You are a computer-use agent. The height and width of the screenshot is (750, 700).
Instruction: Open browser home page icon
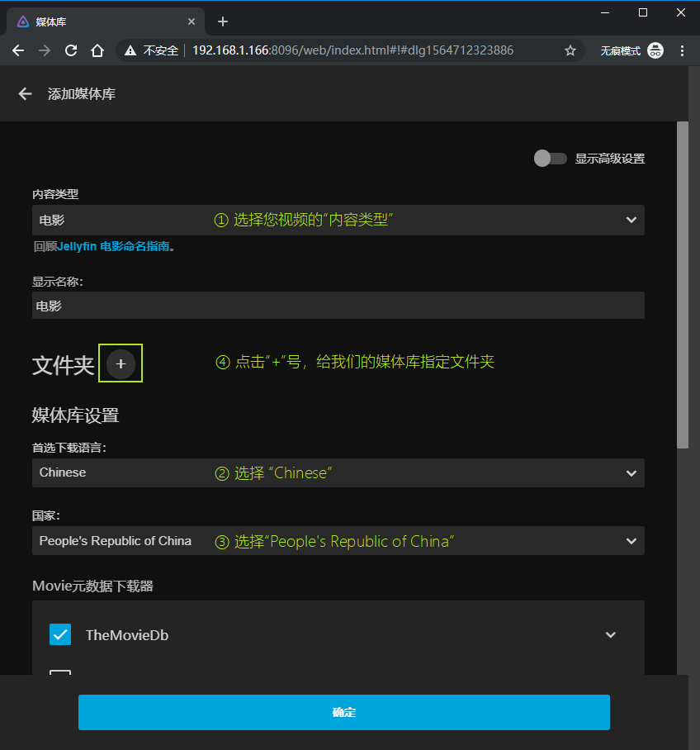(x=97, y=50)
